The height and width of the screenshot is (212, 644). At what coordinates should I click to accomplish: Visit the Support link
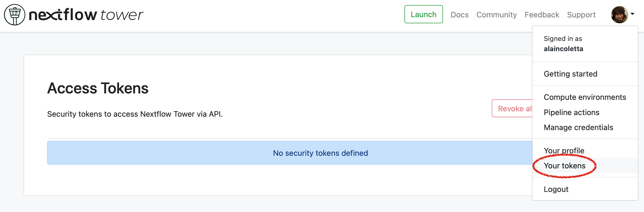pyautogui.click(x=581, y=15)
